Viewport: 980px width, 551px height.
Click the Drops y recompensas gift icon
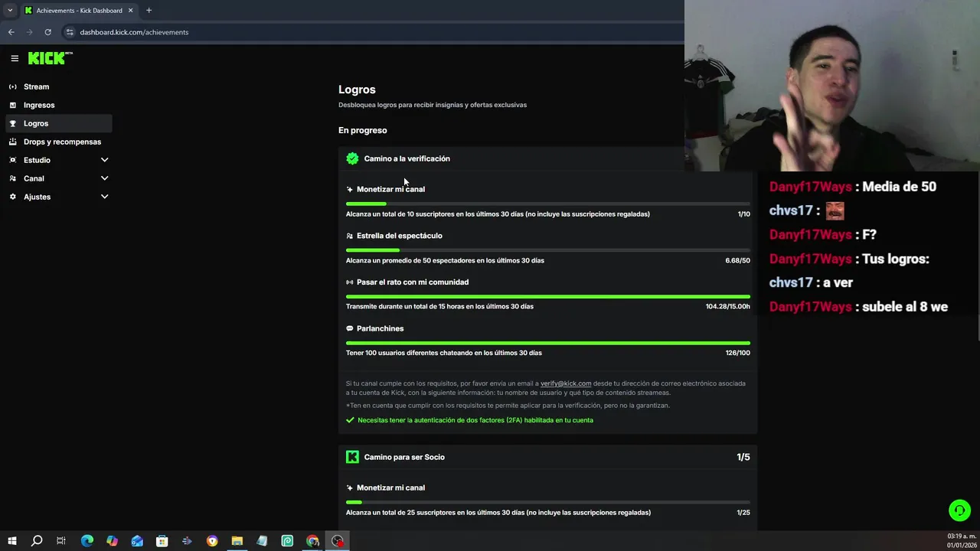pyautogui.click(x=12, y=142)
